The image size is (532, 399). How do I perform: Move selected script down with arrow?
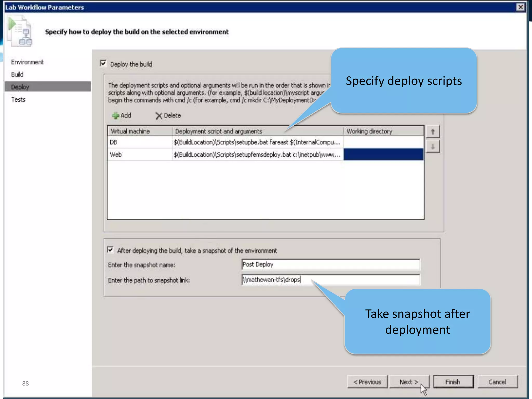click(433, 147)
